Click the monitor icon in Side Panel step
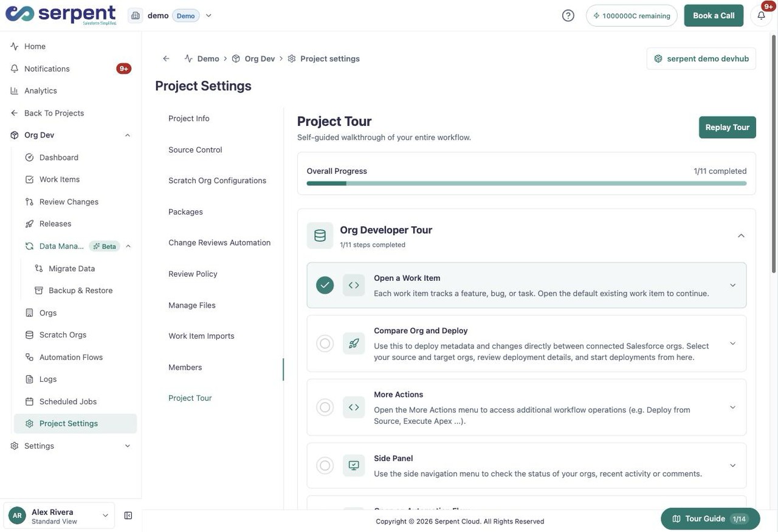The image size is (778, 532). (354, 466)
